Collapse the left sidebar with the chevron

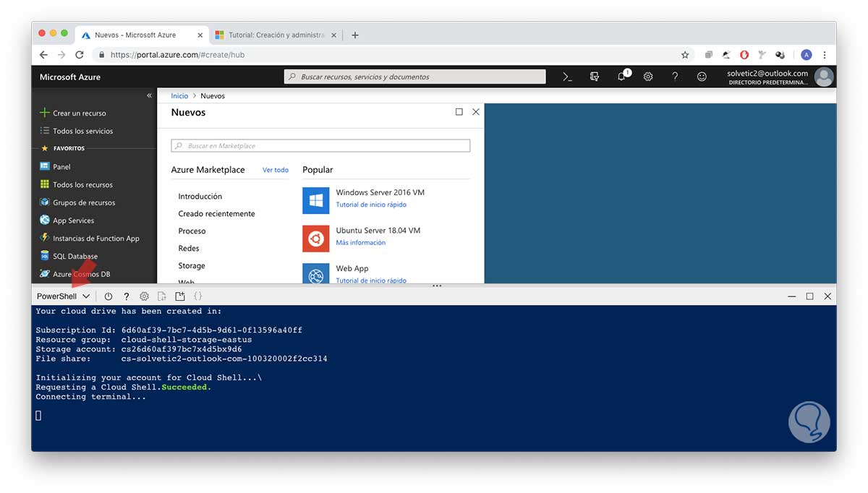150,95
